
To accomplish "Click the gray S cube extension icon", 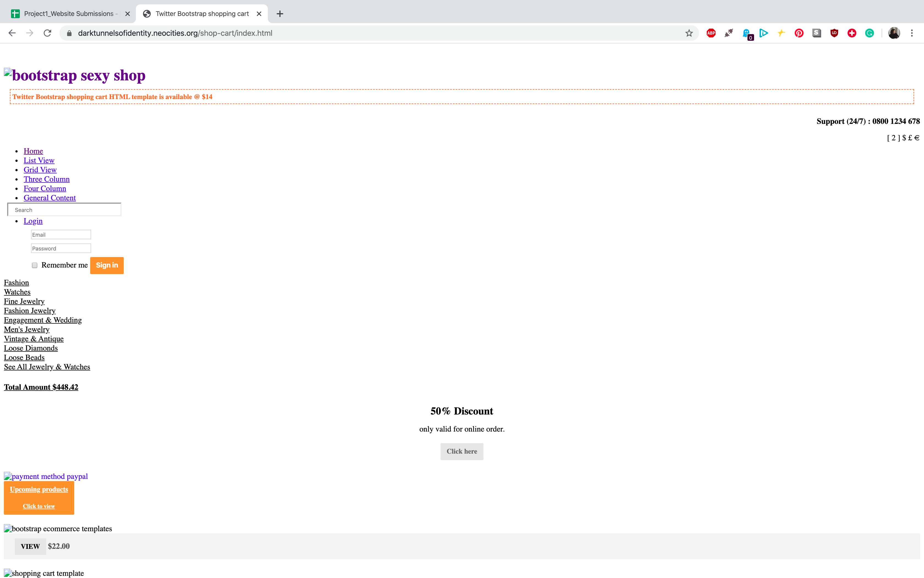I will (816, 33).
